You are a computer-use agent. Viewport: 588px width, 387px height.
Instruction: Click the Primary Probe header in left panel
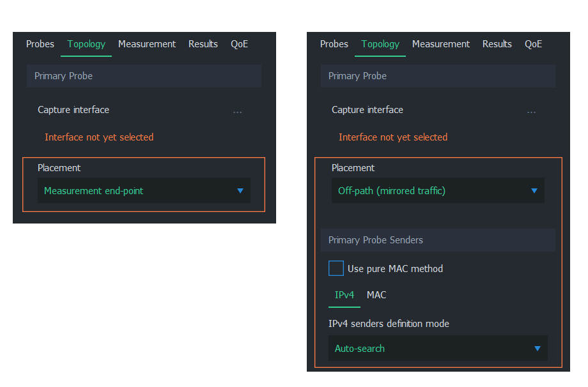[x=144, y=76]
